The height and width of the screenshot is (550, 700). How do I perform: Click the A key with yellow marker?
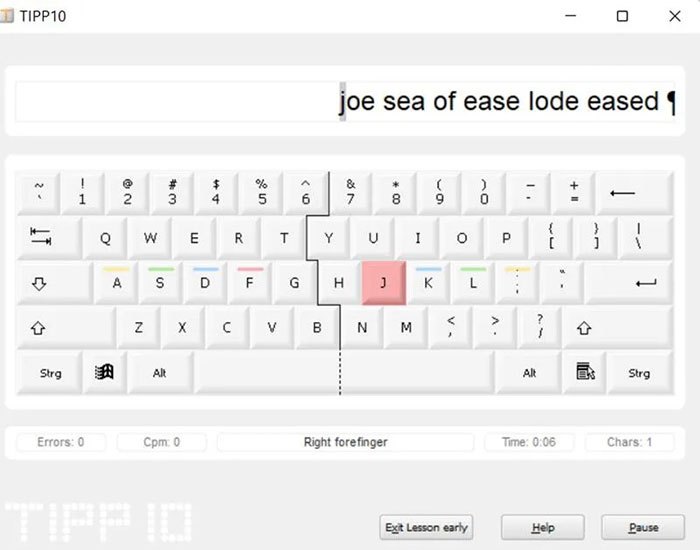click(116, 283)
